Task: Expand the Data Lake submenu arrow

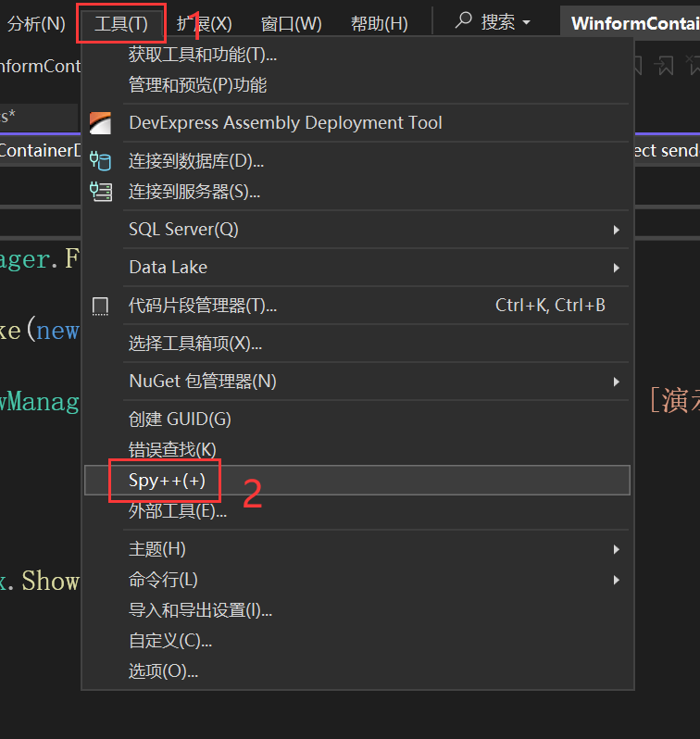Action: [x=616, y=269]
